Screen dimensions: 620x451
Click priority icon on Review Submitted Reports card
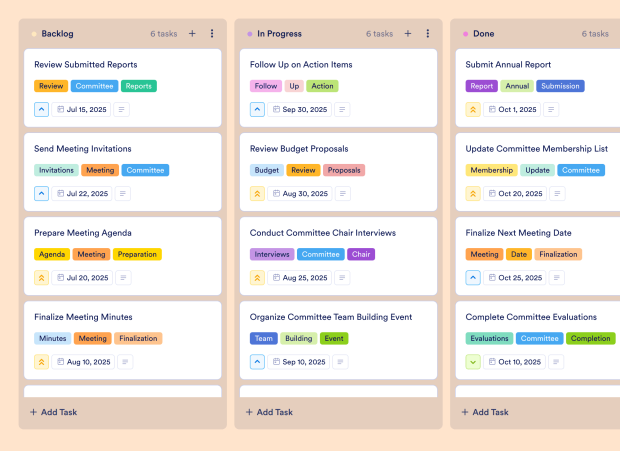(x=41, y=109)
